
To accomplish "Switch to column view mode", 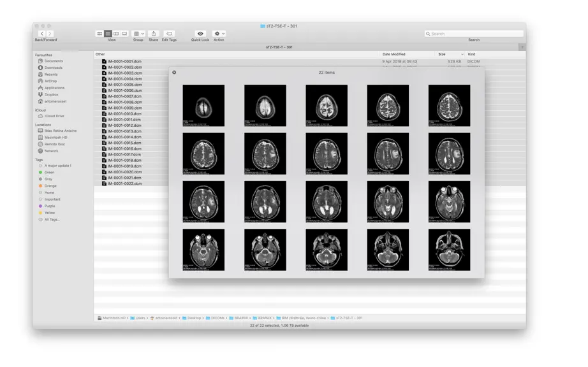I will click(116, 34).
